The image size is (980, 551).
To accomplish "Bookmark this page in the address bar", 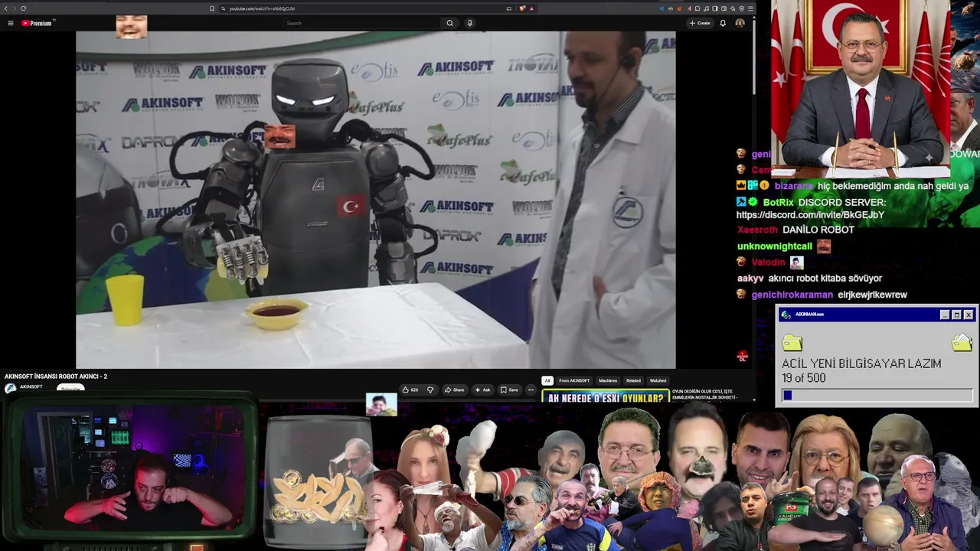I will [212, 8].
